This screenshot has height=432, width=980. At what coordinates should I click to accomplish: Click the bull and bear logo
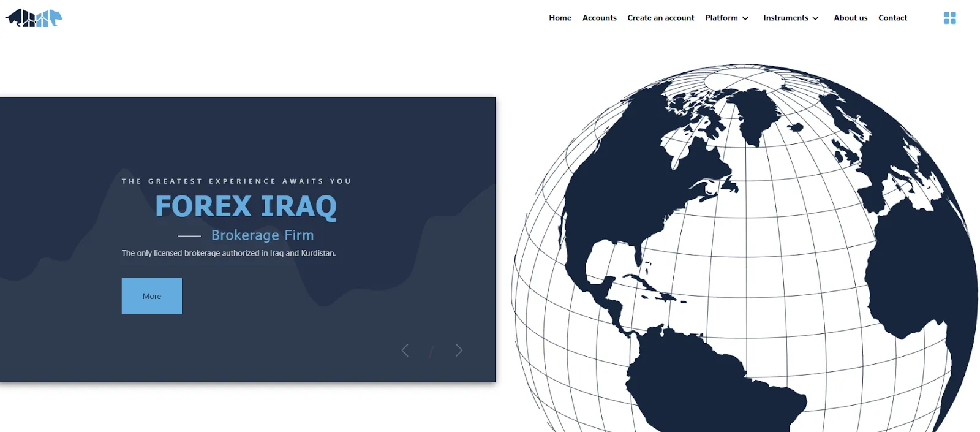coord(34,18)
